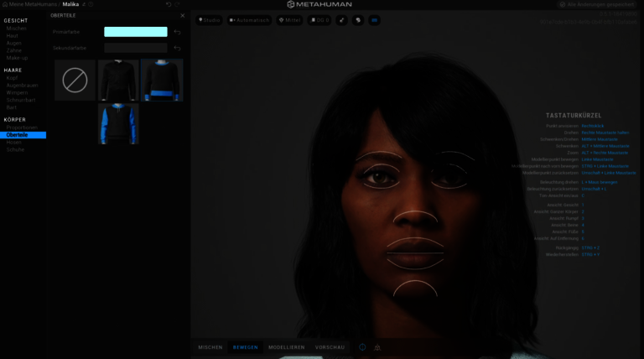The image size is (644, 359).
Task: Open the Mittel quality dropdown
Action: pyautogui.click(x=289, y=20)
